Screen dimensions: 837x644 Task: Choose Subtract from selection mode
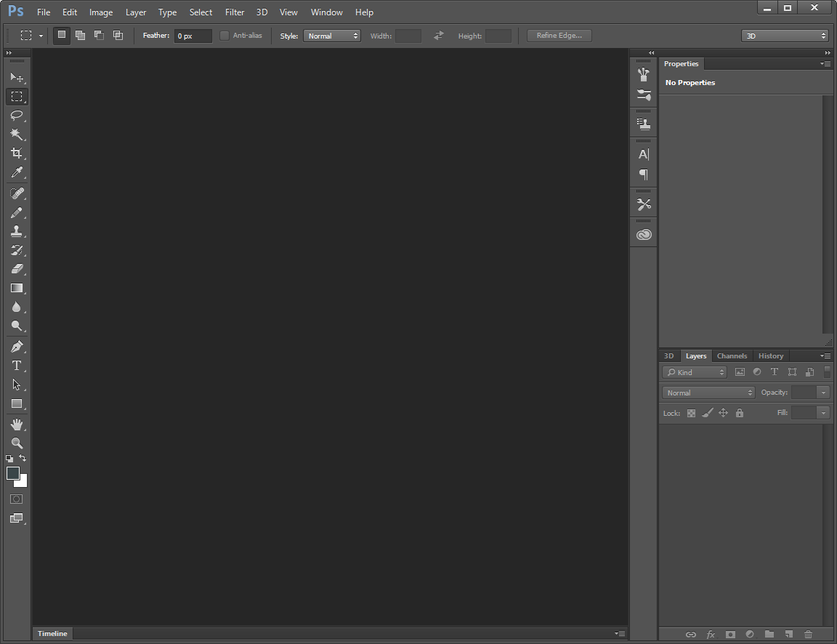[99, 35]
